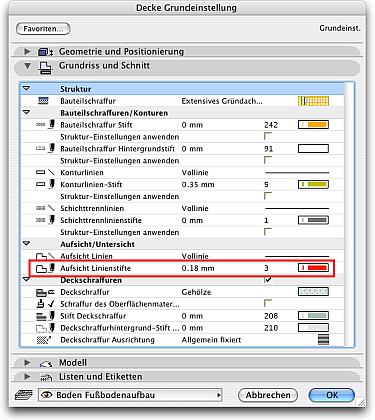This screenshot has height=420, width=375.
Task: Click the layers icon beside layer dropdown
Action: click(x=24, y=395)
